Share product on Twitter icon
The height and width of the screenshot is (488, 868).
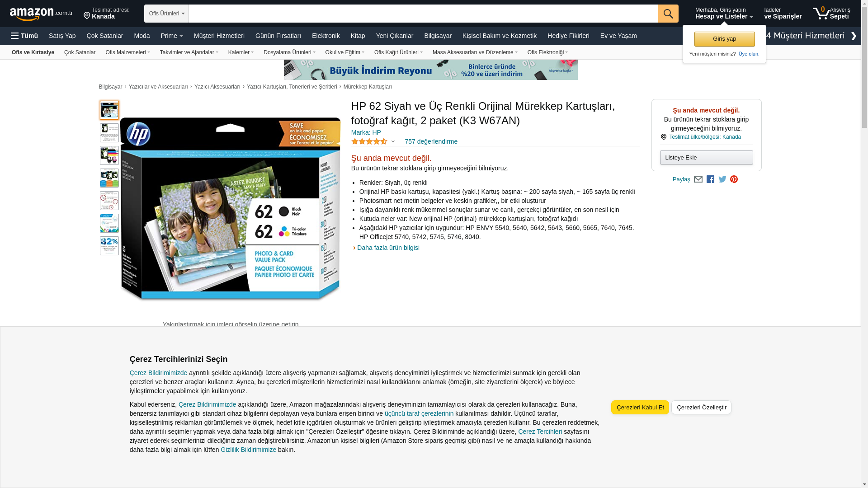[x=722, y=179]
